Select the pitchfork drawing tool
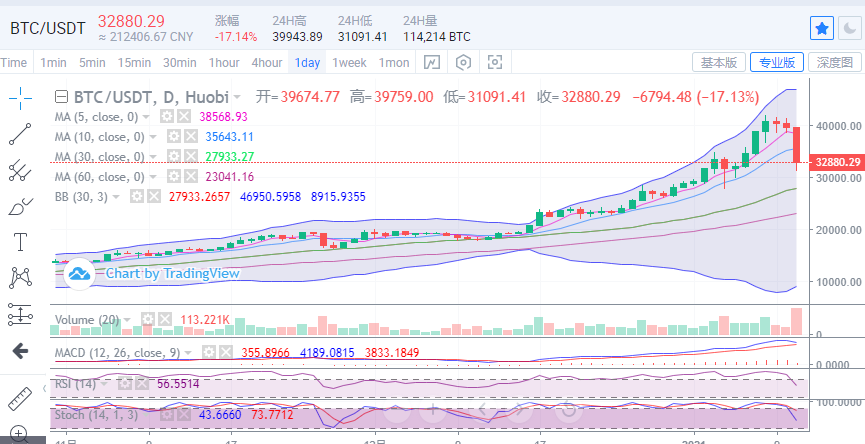Image resolution: width=865 pixels, height=444 pixels. pyautogui.click(x=20, y=170)
